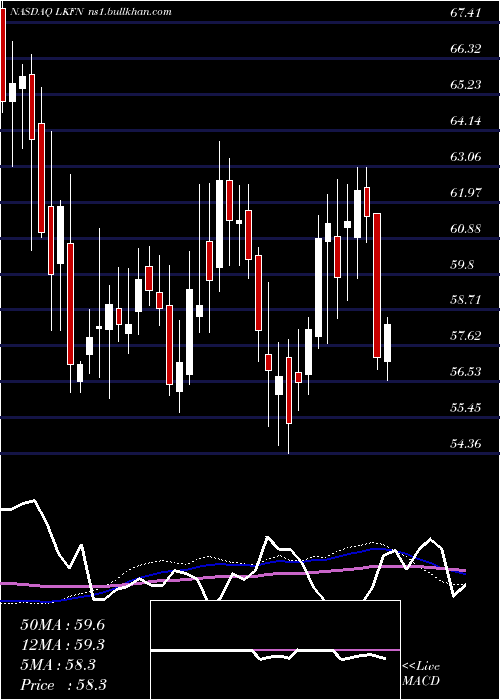The height and width of the screenshot is (700, 500).
Task: Select the 59.8 price axis label
Action: tap(462, 265)
